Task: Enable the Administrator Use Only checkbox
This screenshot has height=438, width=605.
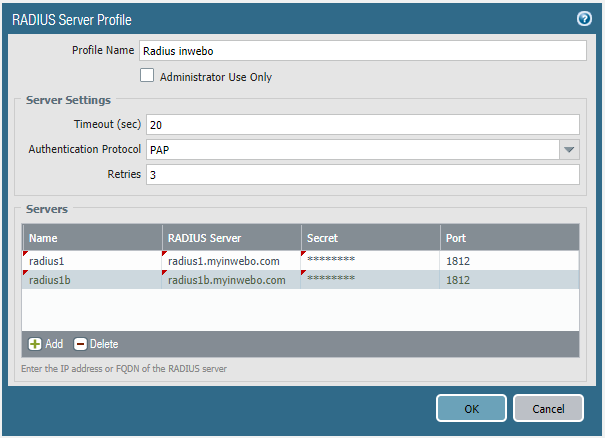Action: pos(147,76)
